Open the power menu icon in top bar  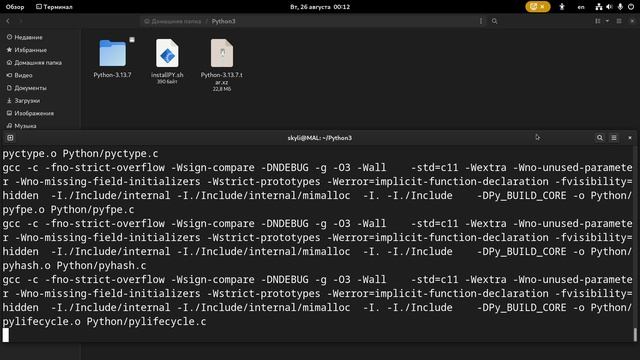click(631, 7)
